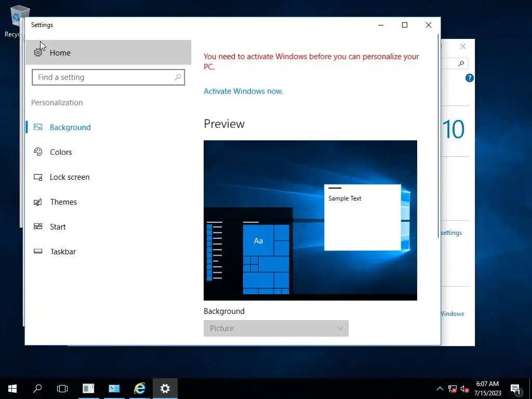
Task: Click the Colors palette icon
Action: click(x=38, y=152)
